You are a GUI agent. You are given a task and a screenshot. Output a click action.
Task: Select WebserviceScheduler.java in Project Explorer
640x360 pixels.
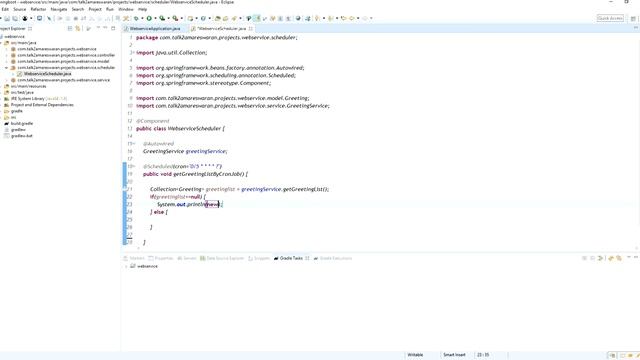tap(47, 74)
